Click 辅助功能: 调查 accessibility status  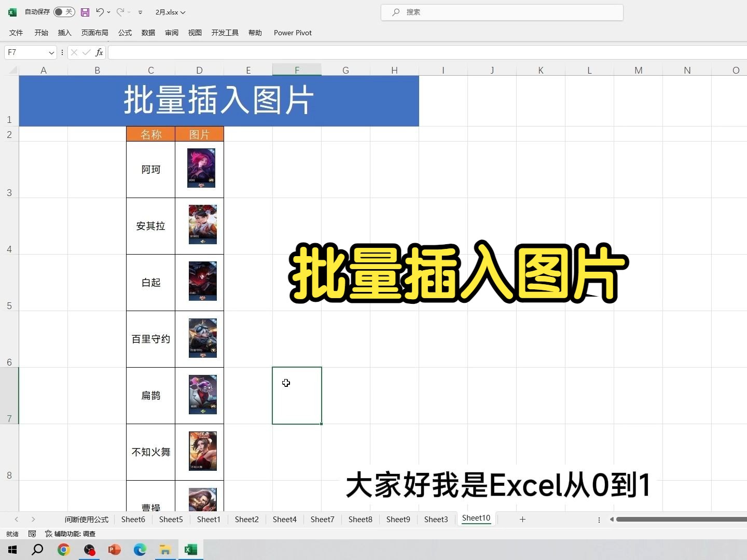[70, 534]
